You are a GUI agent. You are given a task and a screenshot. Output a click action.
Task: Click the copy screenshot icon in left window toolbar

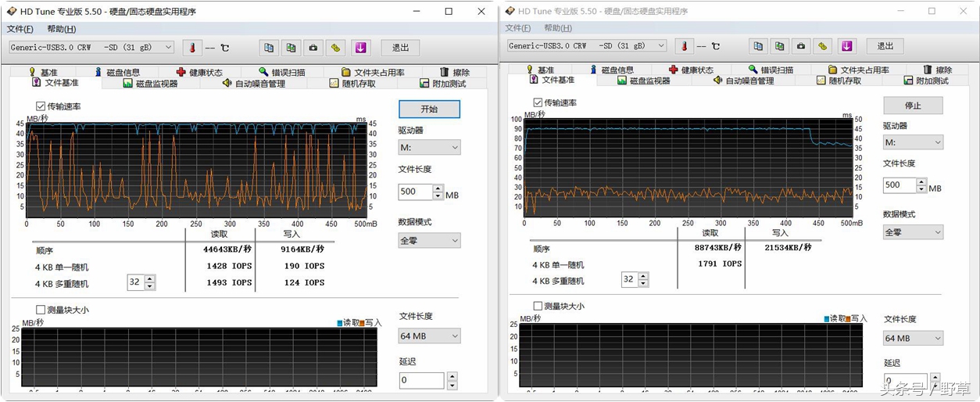tap(291, 48)
